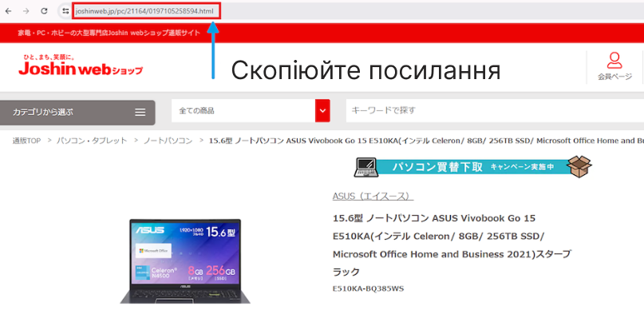Open ノートパソコン breadcrumb link

click(x=168, y=141)
